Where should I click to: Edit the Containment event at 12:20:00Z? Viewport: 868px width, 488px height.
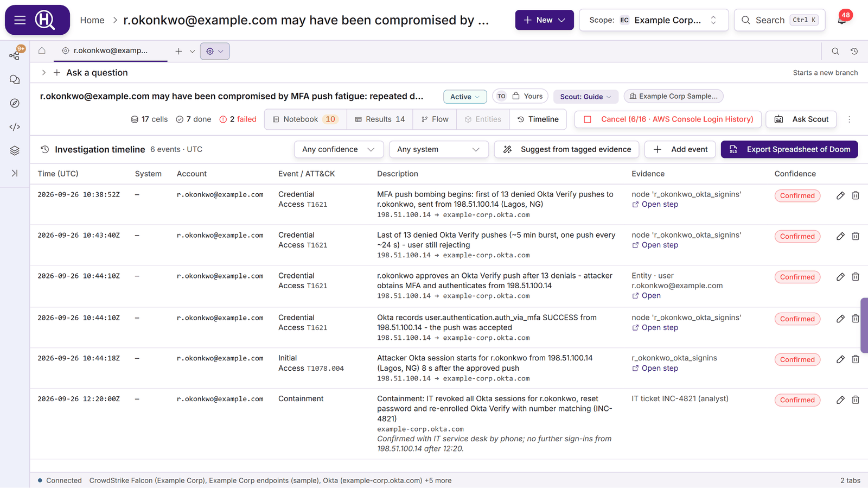point(840,400)
